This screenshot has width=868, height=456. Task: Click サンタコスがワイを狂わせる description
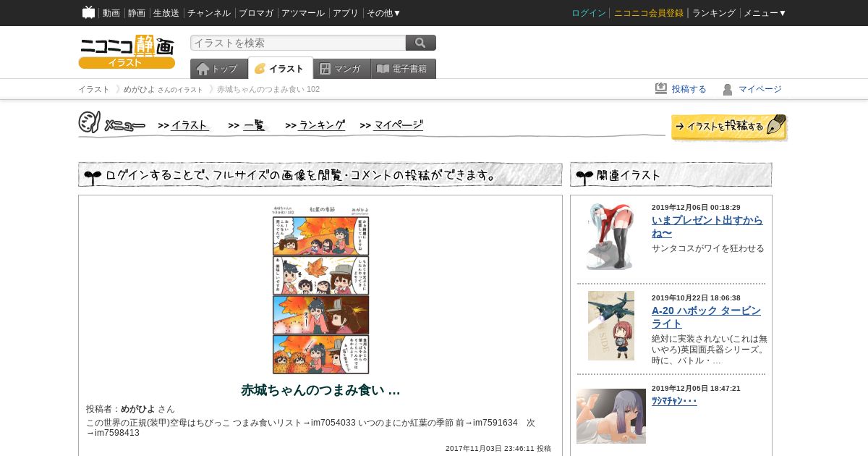pos(708,248)
